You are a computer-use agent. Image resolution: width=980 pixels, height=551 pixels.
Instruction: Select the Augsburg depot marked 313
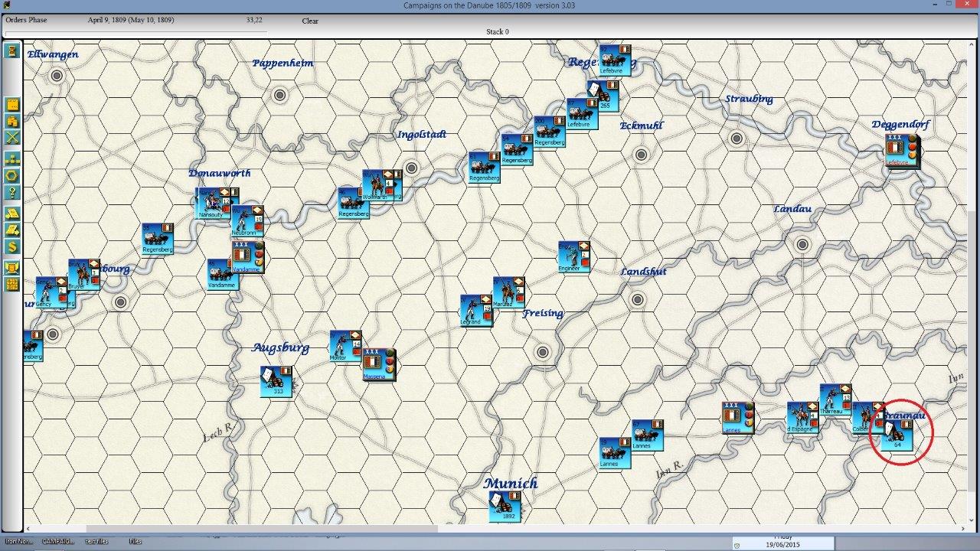[x=276, y=381]
